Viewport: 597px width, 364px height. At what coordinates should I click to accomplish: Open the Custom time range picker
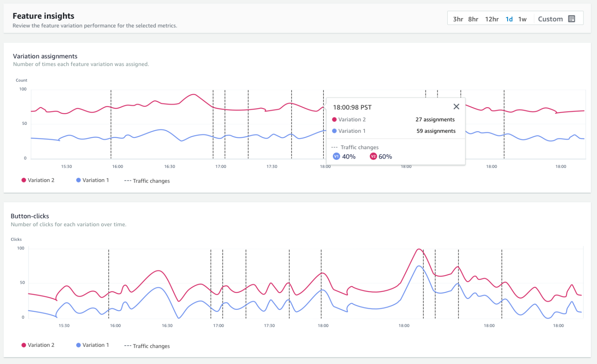click(550, 19)
